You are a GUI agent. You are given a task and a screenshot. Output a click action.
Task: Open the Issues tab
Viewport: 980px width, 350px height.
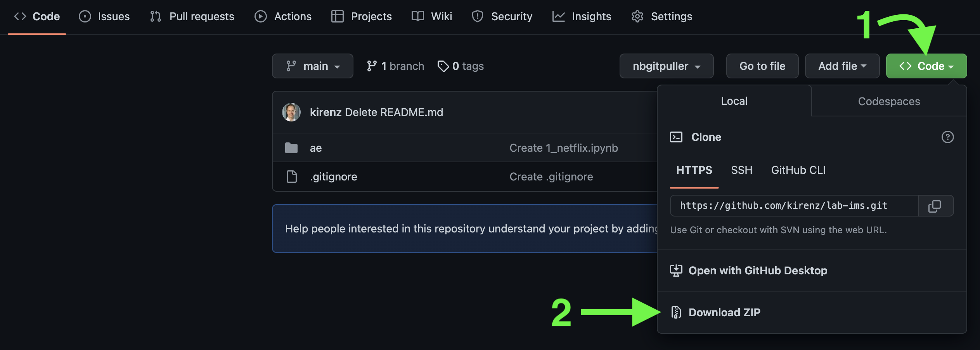(104, 16)
